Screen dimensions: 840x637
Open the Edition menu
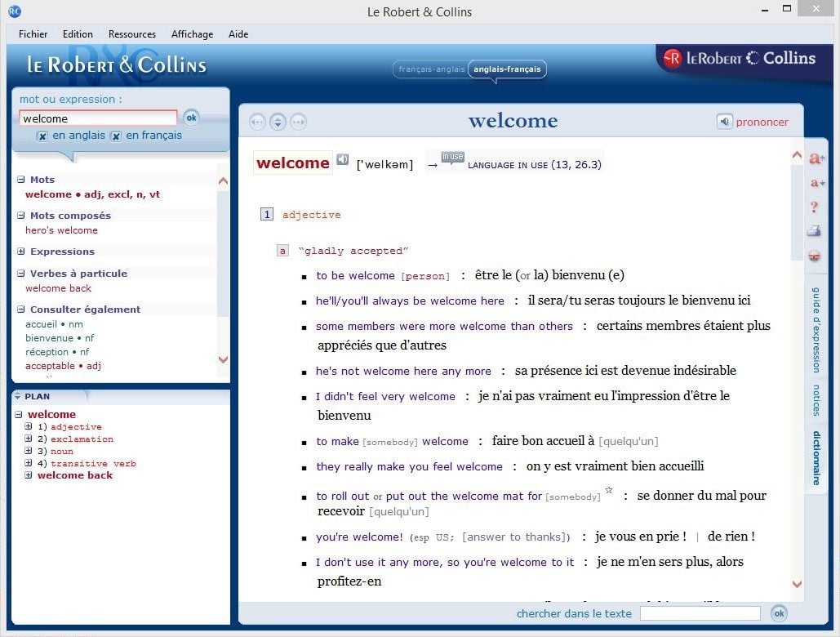(x=78, y=34)
